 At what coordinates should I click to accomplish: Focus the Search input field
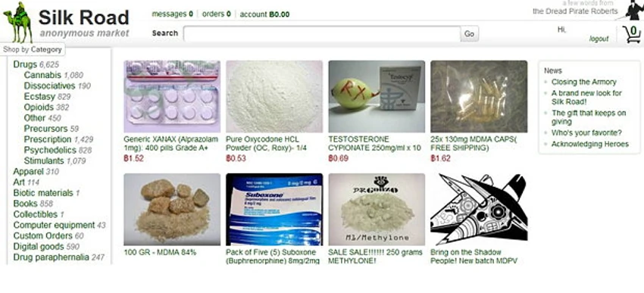(322, 34)
